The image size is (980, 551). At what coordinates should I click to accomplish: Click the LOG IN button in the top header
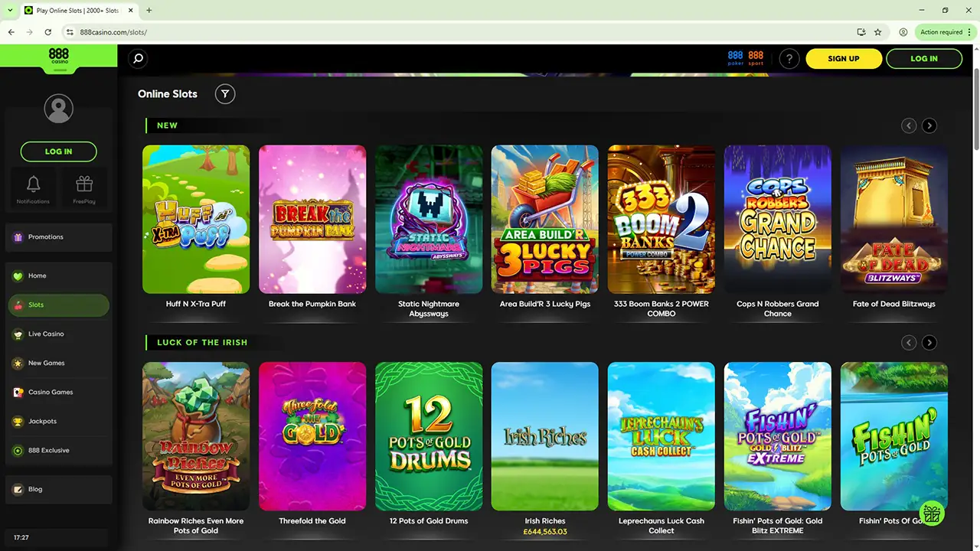[923, 59]
